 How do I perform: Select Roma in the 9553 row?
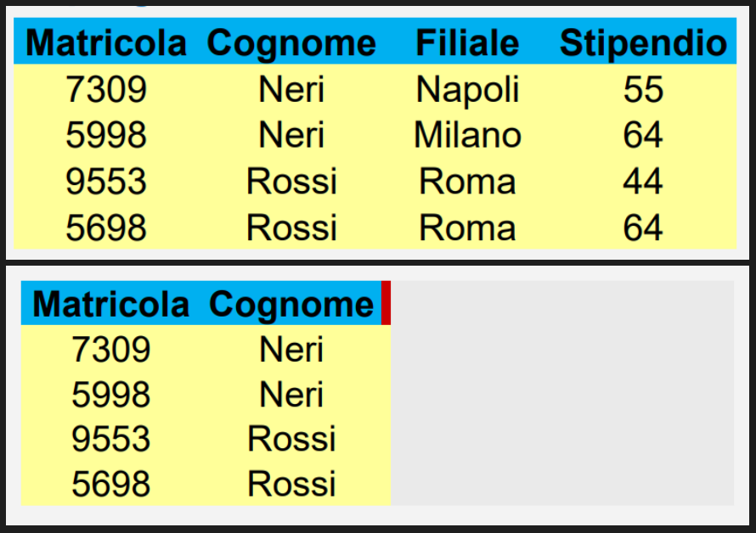click(x=467, y=181)
